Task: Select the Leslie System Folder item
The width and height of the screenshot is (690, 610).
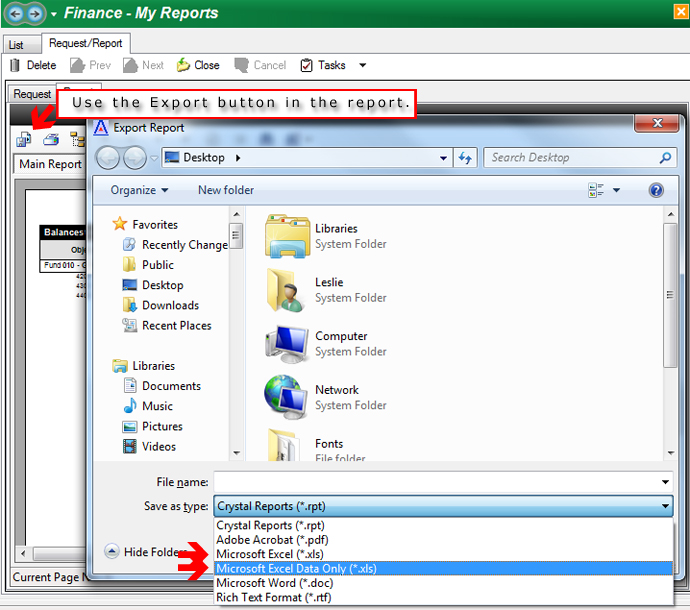Action: pyautogui.click(x=326, y=290)
